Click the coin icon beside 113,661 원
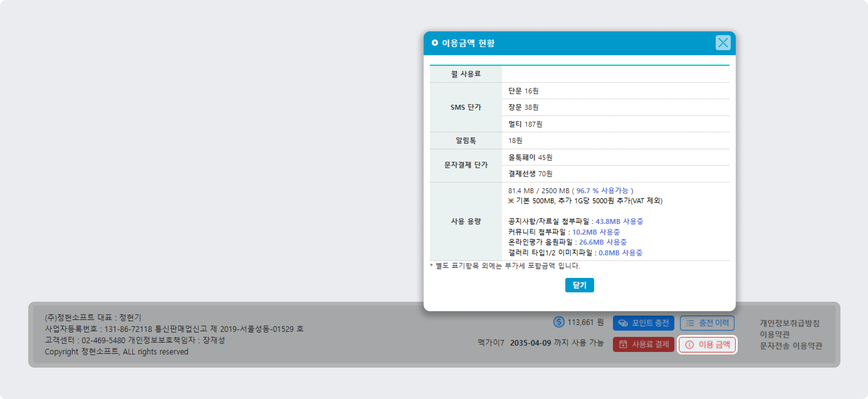This screenshot has width=868, height=399. 559,322
